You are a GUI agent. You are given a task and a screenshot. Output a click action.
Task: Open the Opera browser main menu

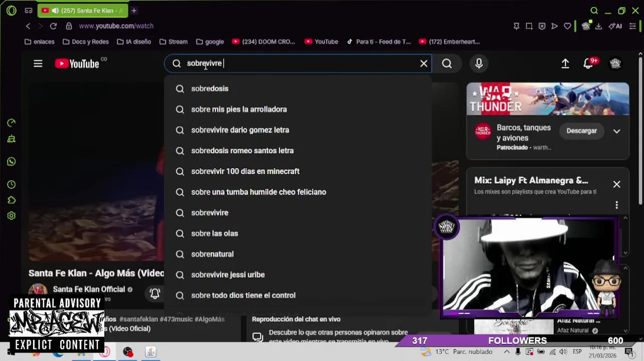coord(12,11)
